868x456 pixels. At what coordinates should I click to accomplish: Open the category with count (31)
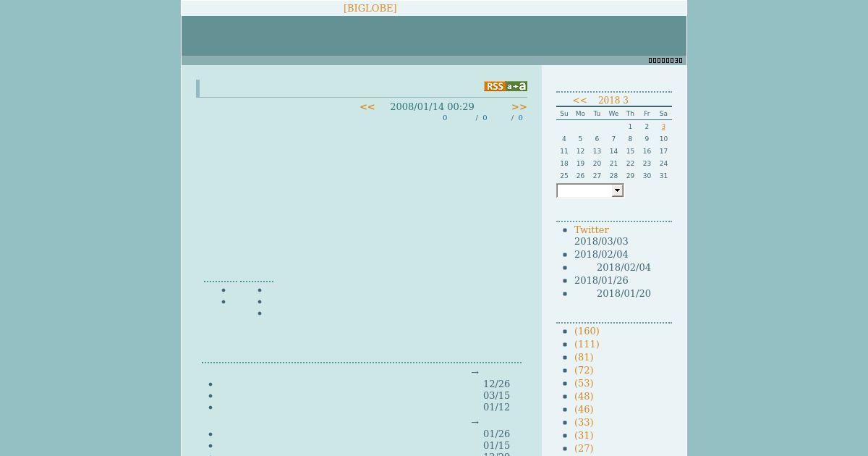point(584,436)
